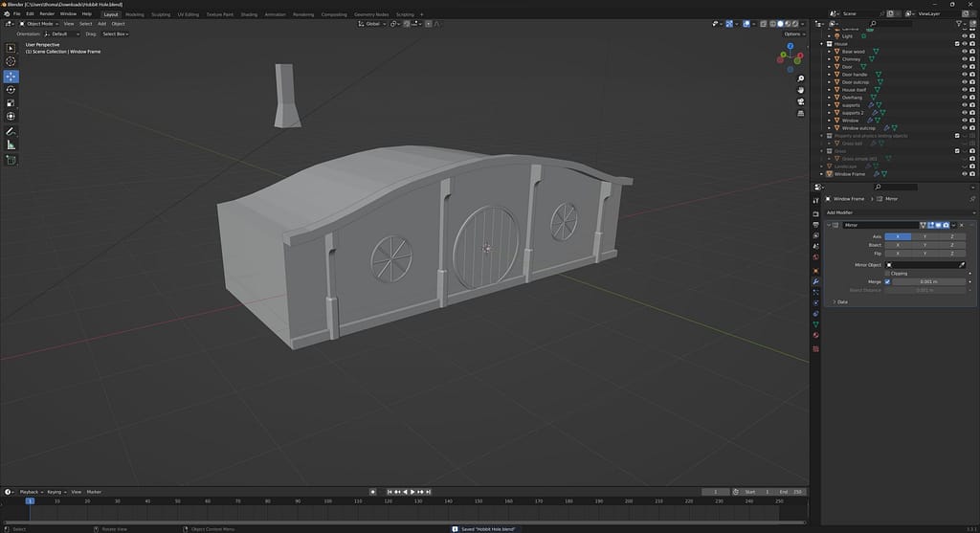Select the Cursor tool in the toolbar
980x533 pixels.
tap(11, 61)
